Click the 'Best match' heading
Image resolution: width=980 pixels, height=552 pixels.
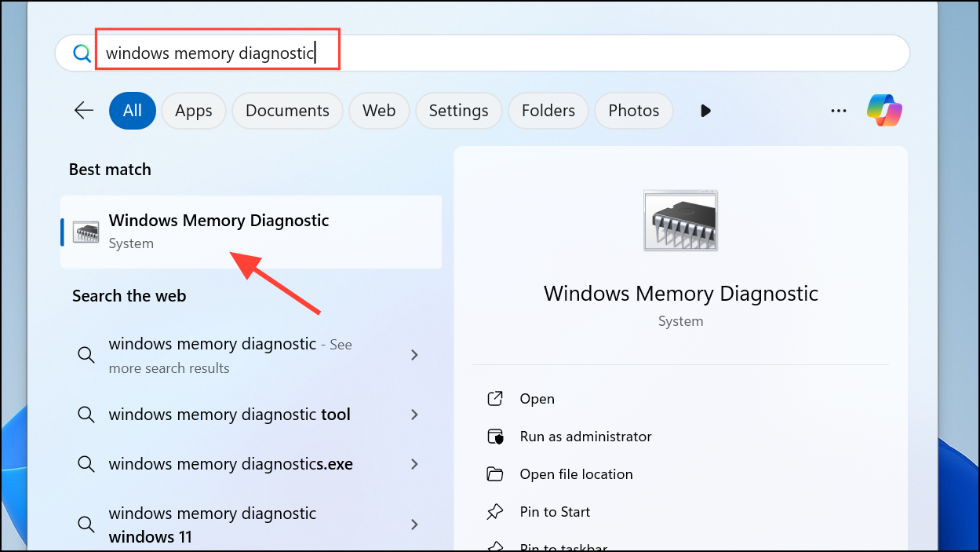[x=110, y=170]
